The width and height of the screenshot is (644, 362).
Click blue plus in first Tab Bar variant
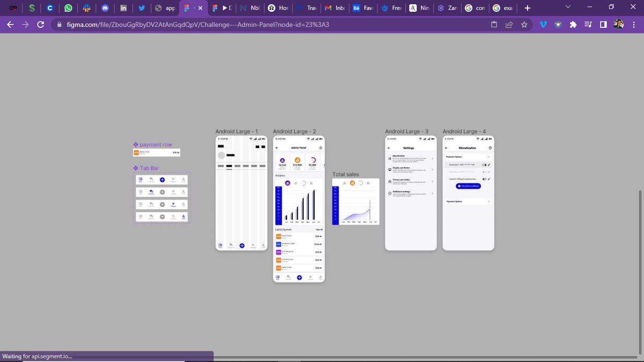coord(162,179)
